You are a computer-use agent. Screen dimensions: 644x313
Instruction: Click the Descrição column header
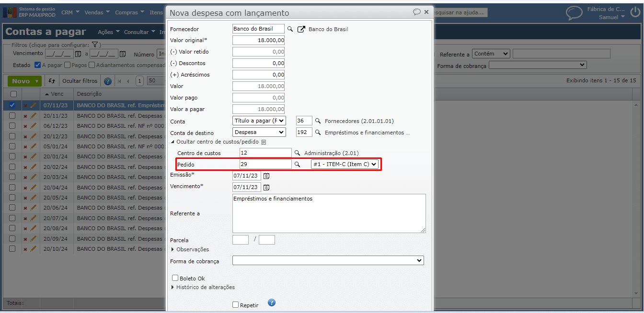[90, 94]
